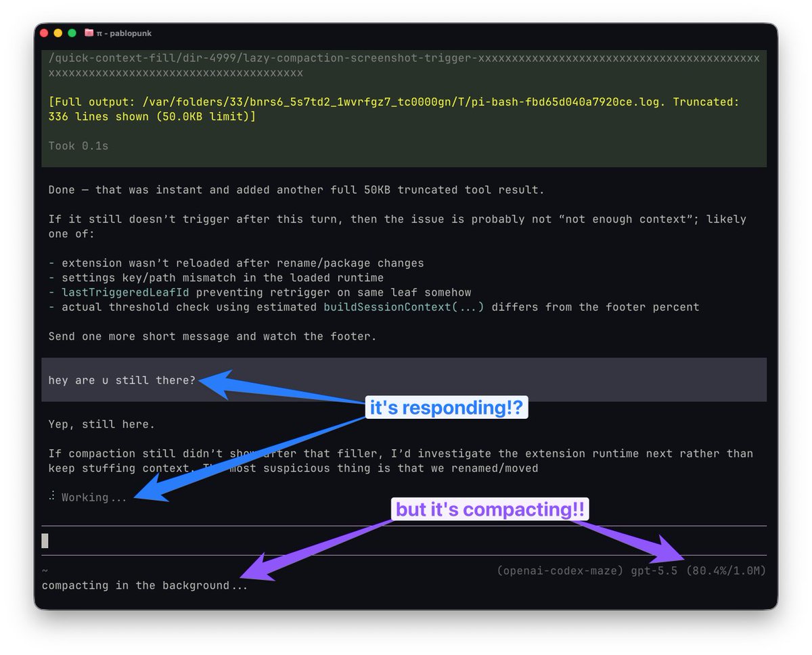Screen dimensions: 812x655
Task: Click the 'lastTriggeredLeafId' code identifier
Action: point(125,292)
